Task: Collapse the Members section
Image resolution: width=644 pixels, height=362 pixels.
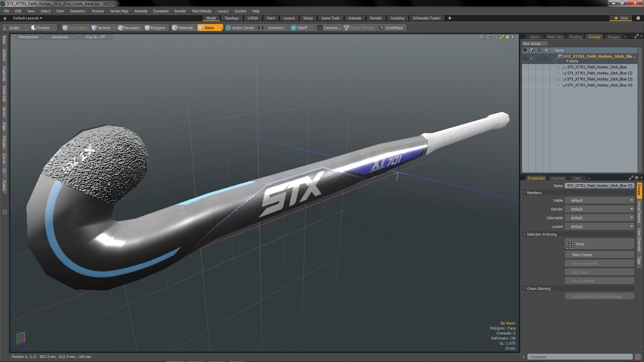Action: click(x=525, y=193)
